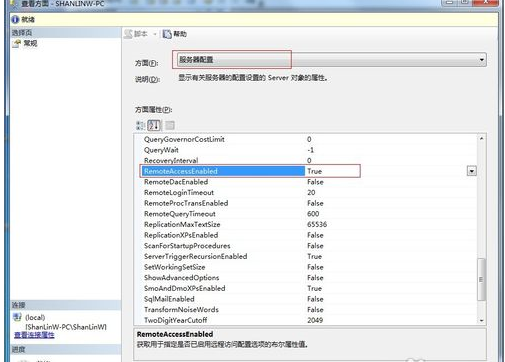Click the property grid scroll down arrow
The image size is (505, 362).
tap(481, 321)
